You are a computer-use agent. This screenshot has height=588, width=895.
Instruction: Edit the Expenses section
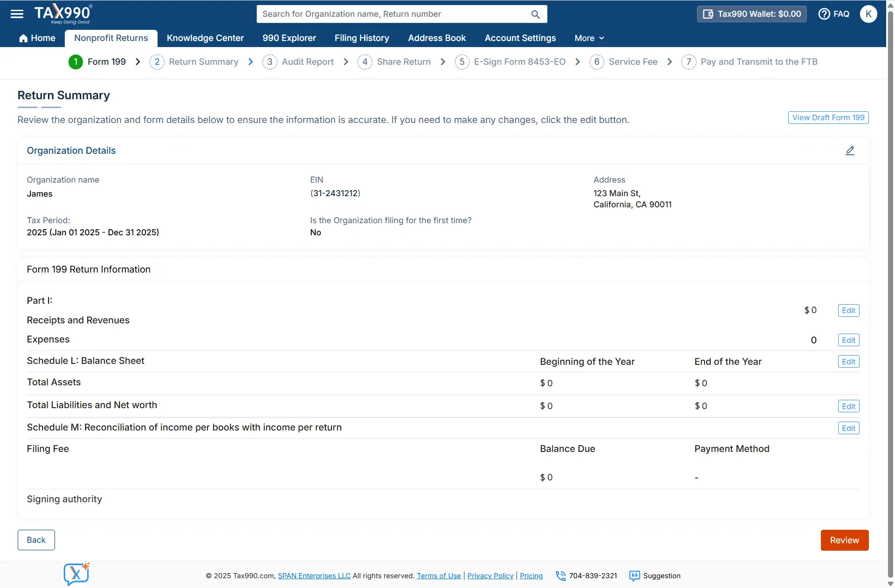pos(848,340)
